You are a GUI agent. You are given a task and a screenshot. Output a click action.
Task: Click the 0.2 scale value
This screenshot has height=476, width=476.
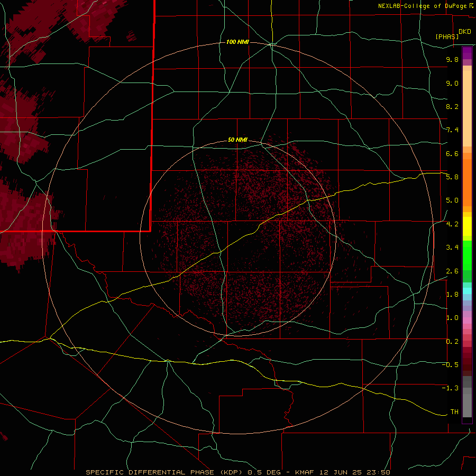click(452, 341)
